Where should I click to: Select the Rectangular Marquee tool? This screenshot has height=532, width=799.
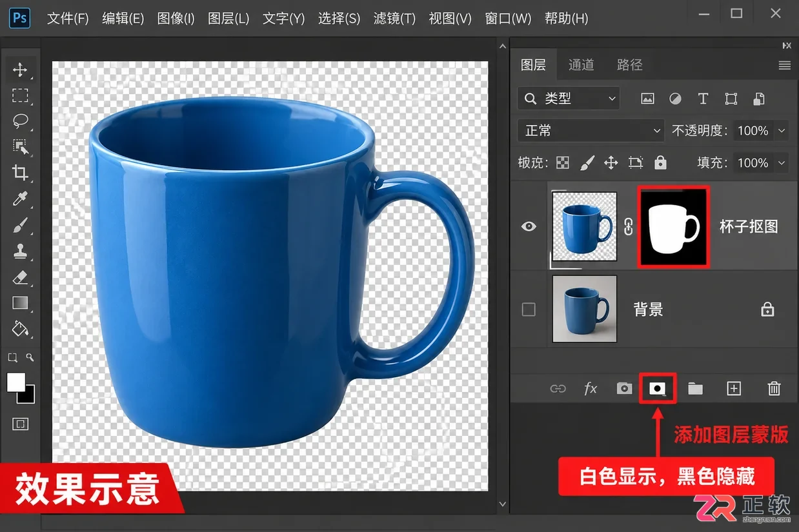tap(20, 95)
